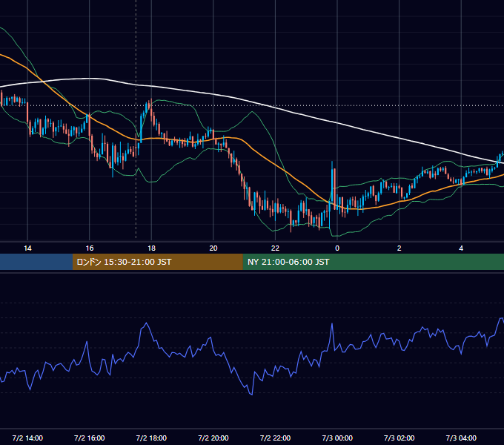Click the 7/3 00:00 date label

337,438
